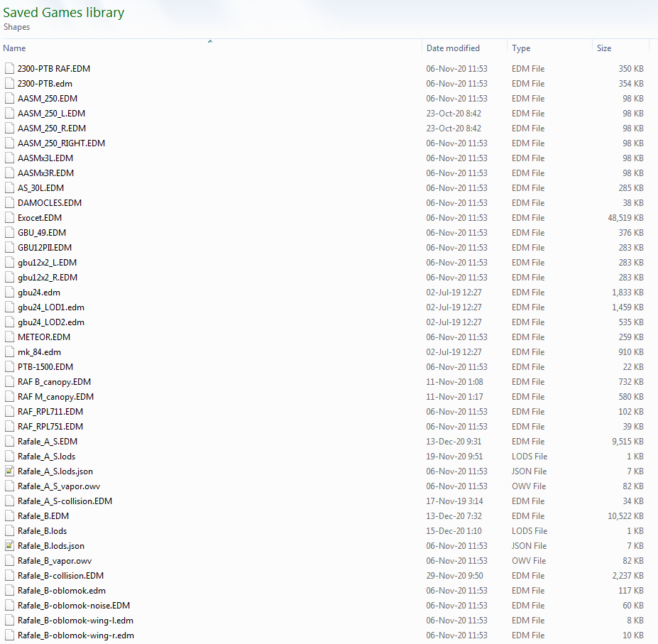658x644 pixels.
Task: Select the gbu24_LOD1.edm file
Action: (x=51, y=307)
